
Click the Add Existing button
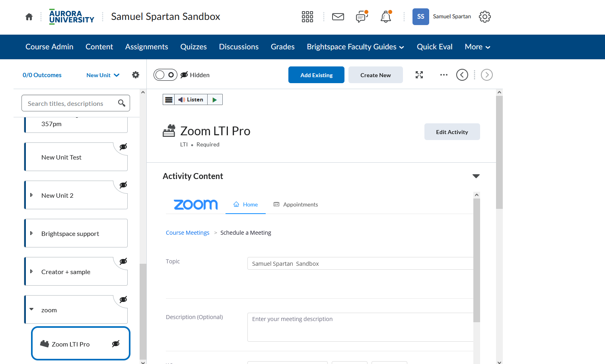tap(317, 75)
